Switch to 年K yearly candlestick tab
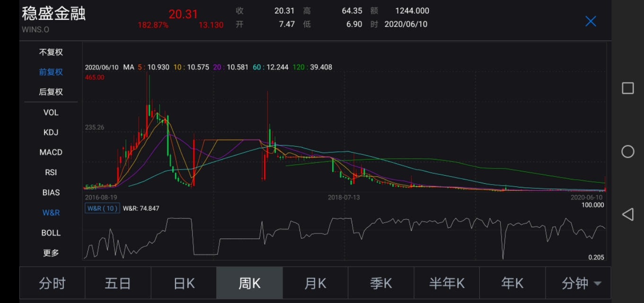 (512, 283)
